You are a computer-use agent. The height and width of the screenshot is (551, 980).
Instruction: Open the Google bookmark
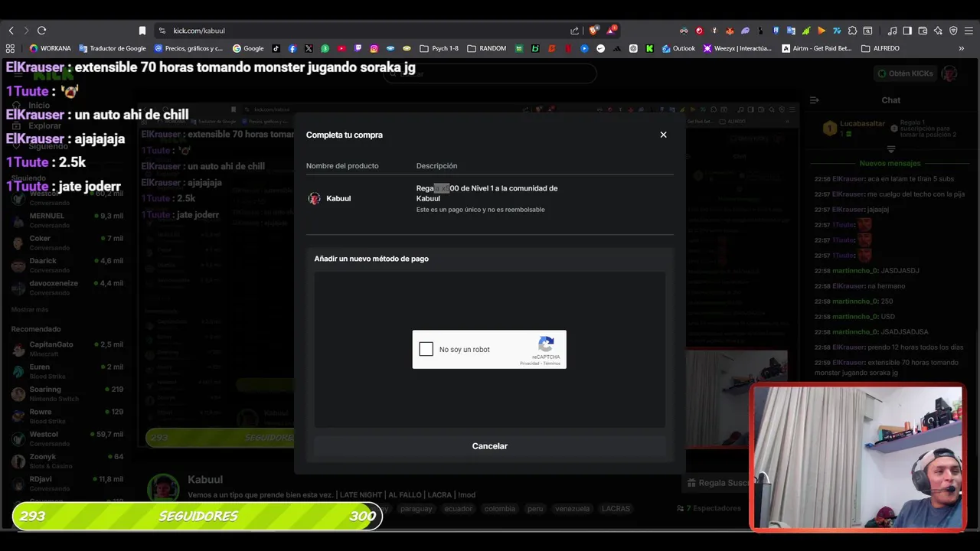click(248, 48)
